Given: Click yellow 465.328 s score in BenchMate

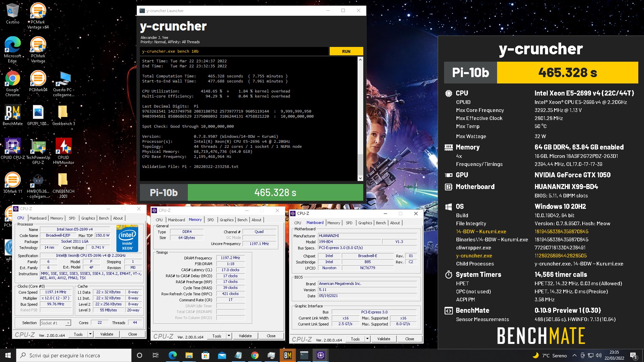Looking at the screenshot, I should (x=568, y=72).
